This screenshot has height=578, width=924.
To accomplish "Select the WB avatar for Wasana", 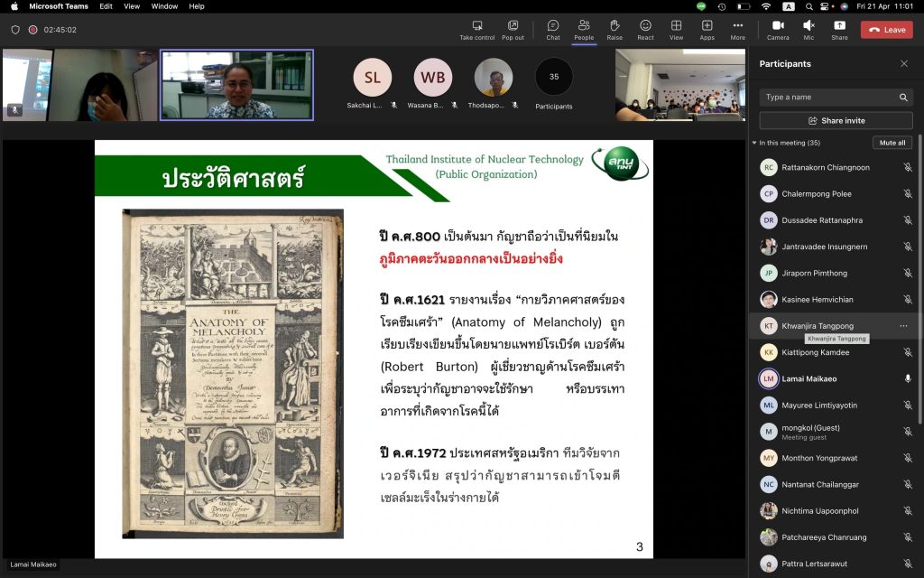I will [x=432, y=78].
